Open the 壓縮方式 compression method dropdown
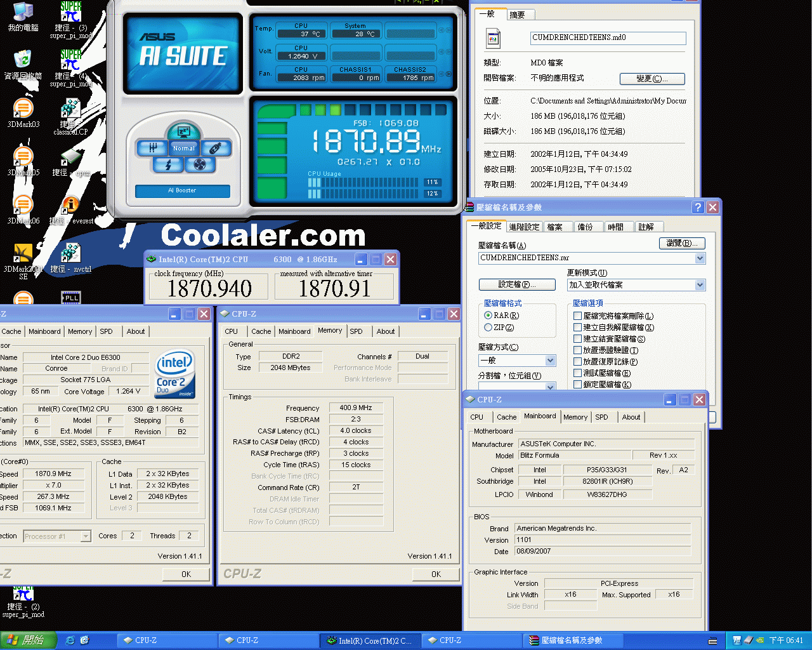812x650 pixels. [x=550, y=361]
